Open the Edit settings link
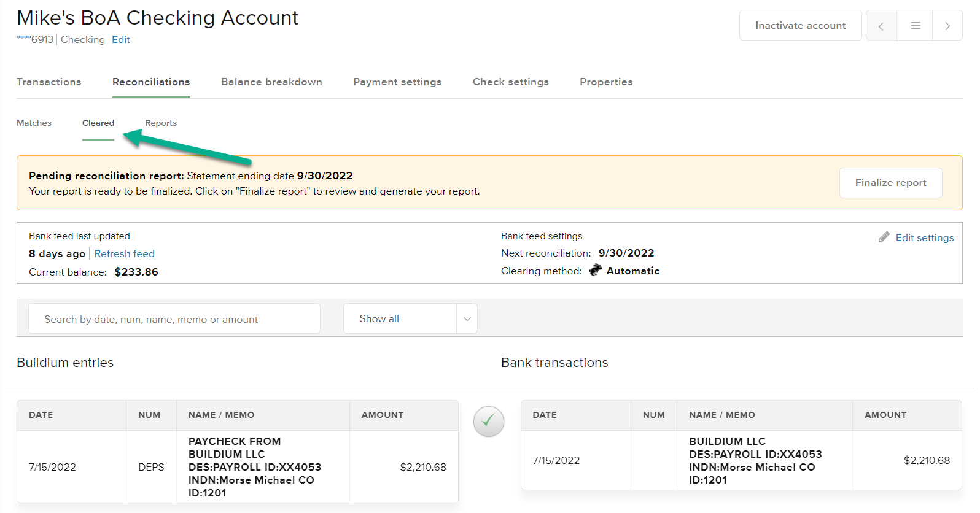The width and height of the screenshot is (980, 513). pos(925,237)
